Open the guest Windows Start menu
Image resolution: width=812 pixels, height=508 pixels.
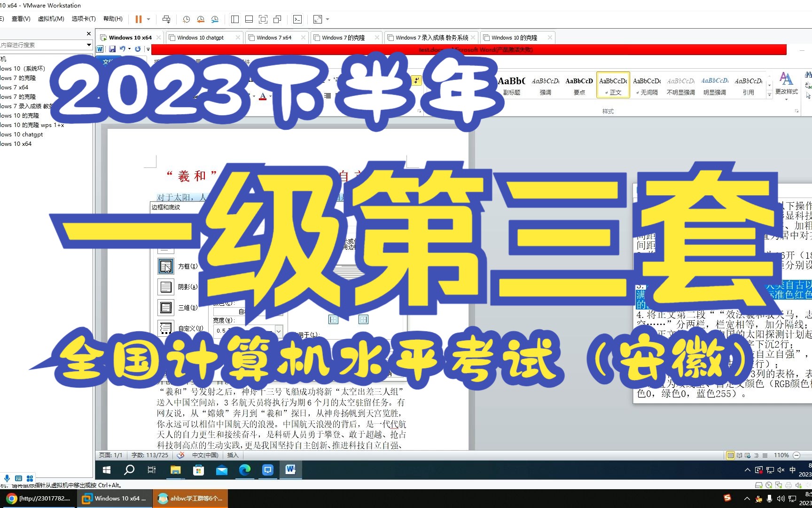pos(107,470)
